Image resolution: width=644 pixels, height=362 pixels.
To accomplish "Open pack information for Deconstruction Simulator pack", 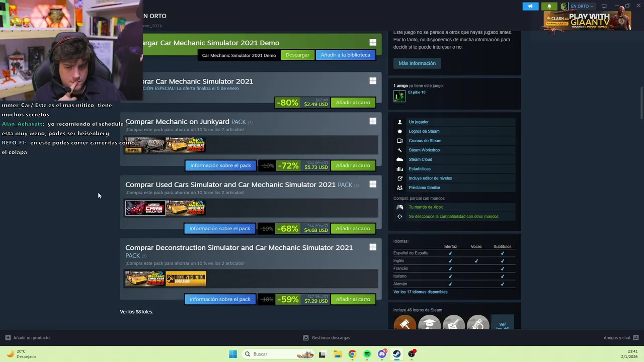I will (x=220, y=299).
